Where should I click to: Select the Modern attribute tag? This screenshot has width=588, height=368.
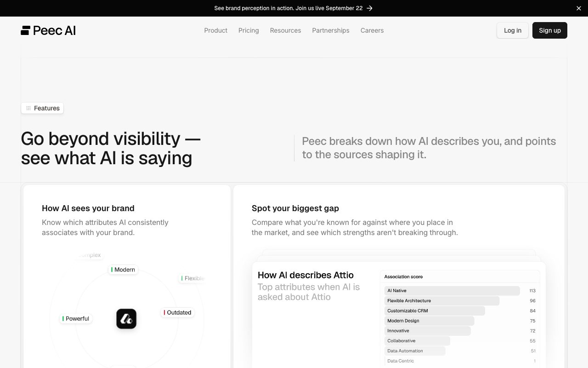pos(123,270)
